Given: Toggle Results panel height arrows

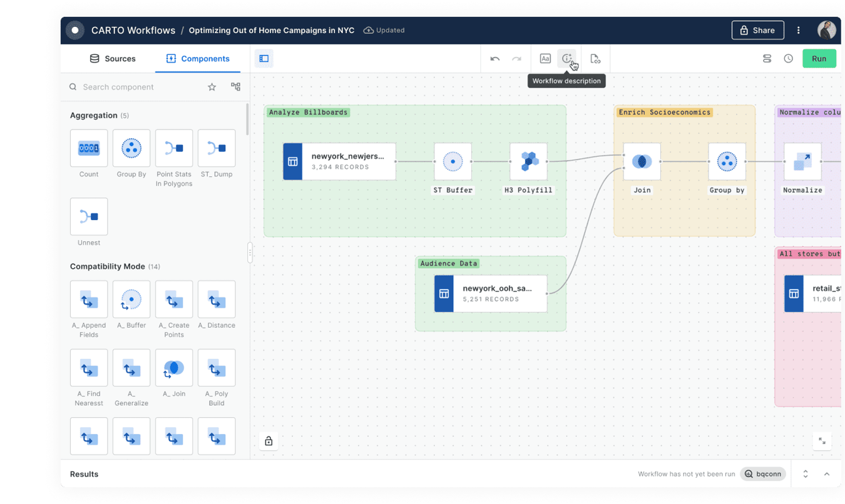Looking at the screenshot, I should [806, 474].
